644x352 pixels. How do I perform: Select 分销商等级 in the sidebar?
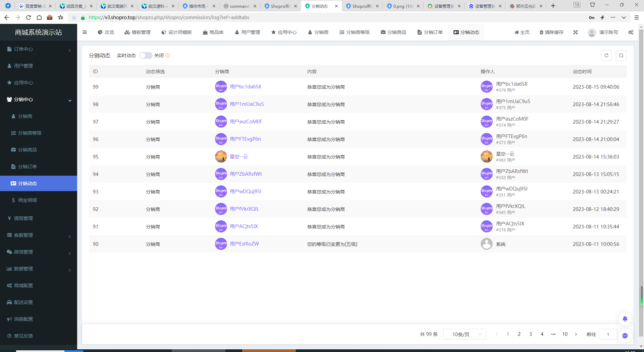(39, 133)
